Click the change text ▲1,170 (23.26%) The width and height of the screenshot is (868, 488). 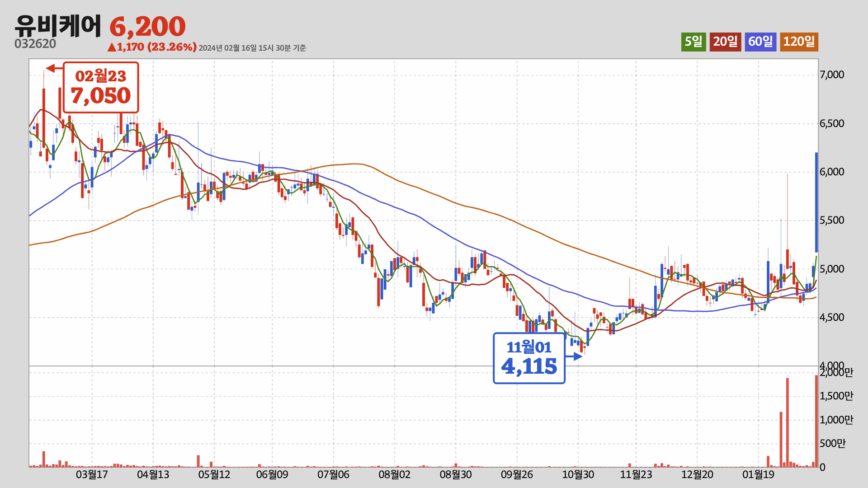point(151,47)
